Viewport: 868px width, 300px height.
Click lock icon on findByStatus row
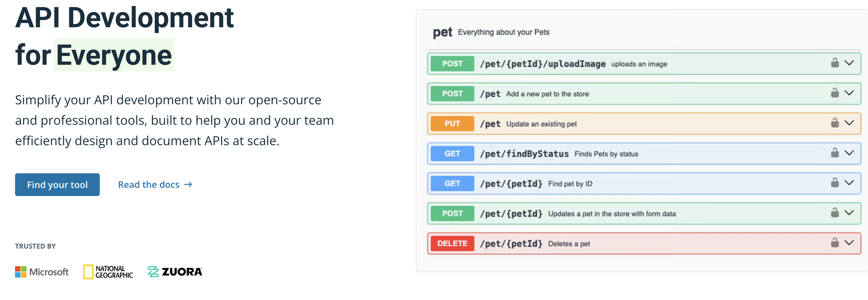point(834,153)
